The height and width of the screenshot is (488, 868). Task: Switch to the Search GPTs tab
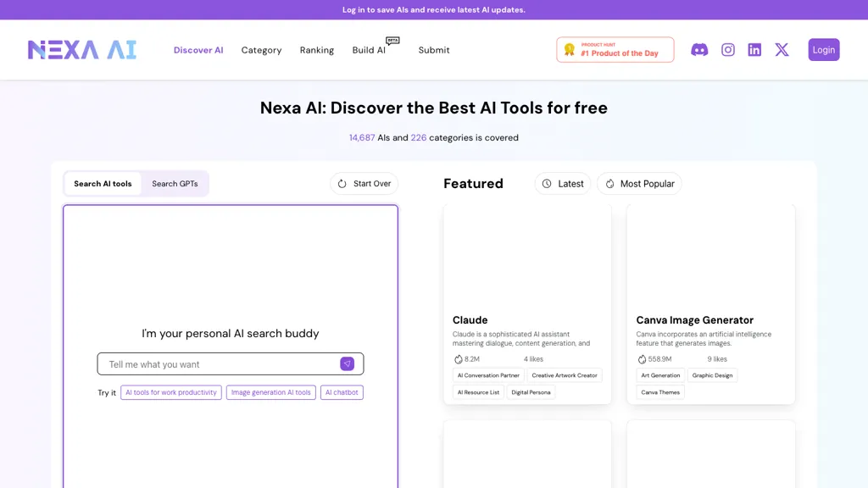175,183
